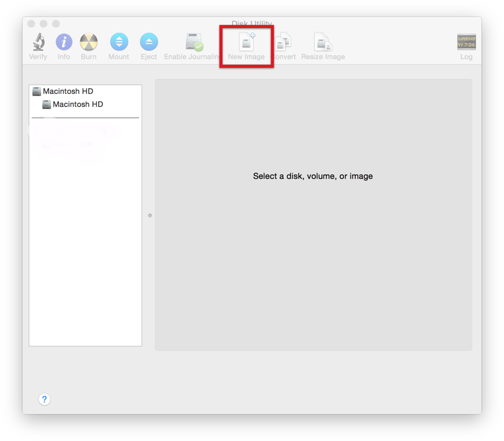This screenshot has width=504, height=441.
Task: Click the pane divider handle dot
Action: 150,216
